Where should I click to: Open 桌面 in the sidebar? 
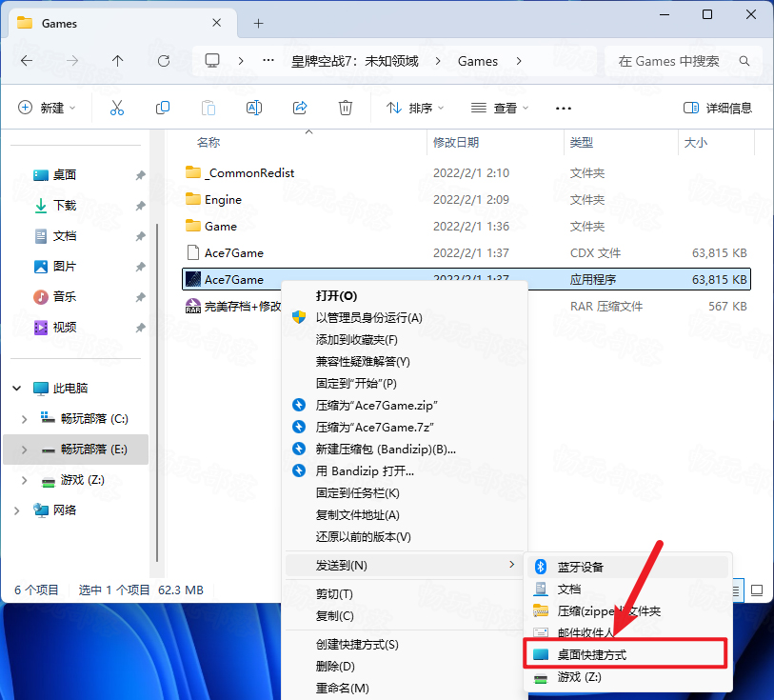(x=64, y=174)
